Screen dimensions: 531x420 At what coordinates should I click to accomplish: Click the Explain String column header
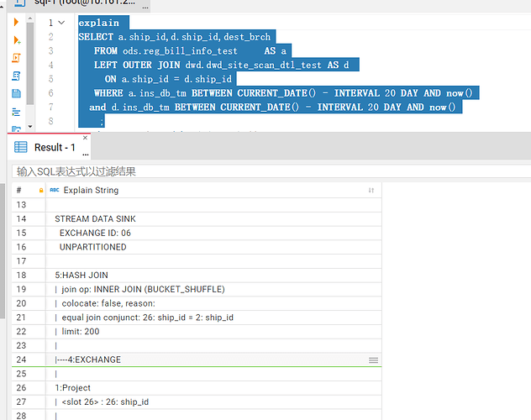(x=91, y=191)
